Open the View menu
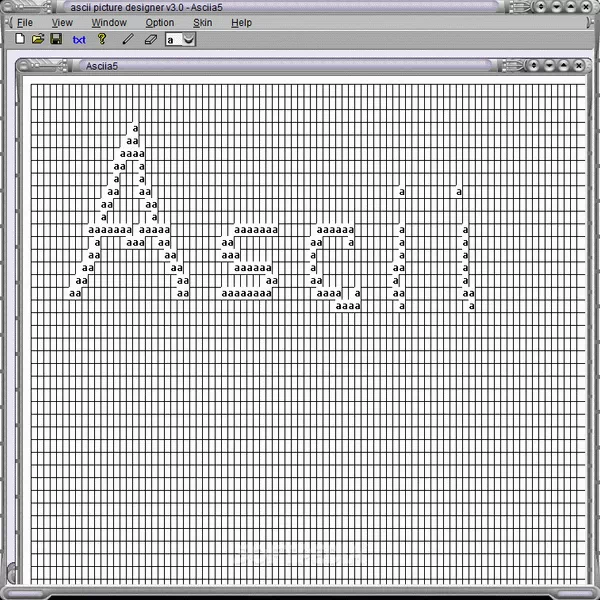 coord(62,23)
